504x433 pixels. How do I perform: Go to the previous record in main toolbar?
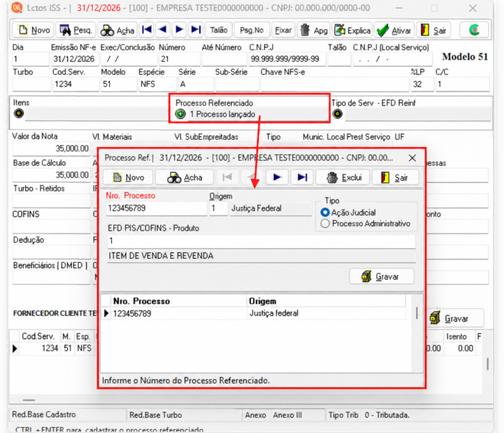[162, 30]
